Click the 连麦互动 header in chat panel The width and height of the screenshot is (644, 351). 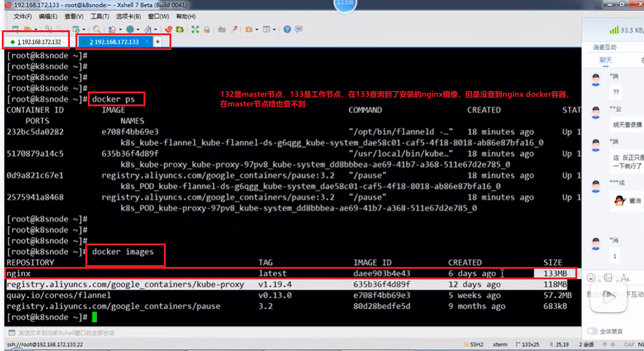pos(604,47)
